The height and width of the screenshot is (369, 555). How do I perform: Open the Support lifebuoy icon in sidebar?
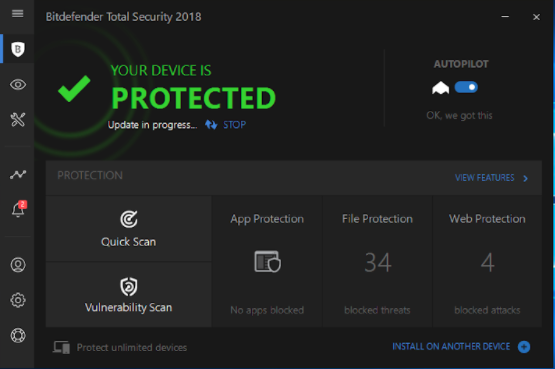(18, 335)
